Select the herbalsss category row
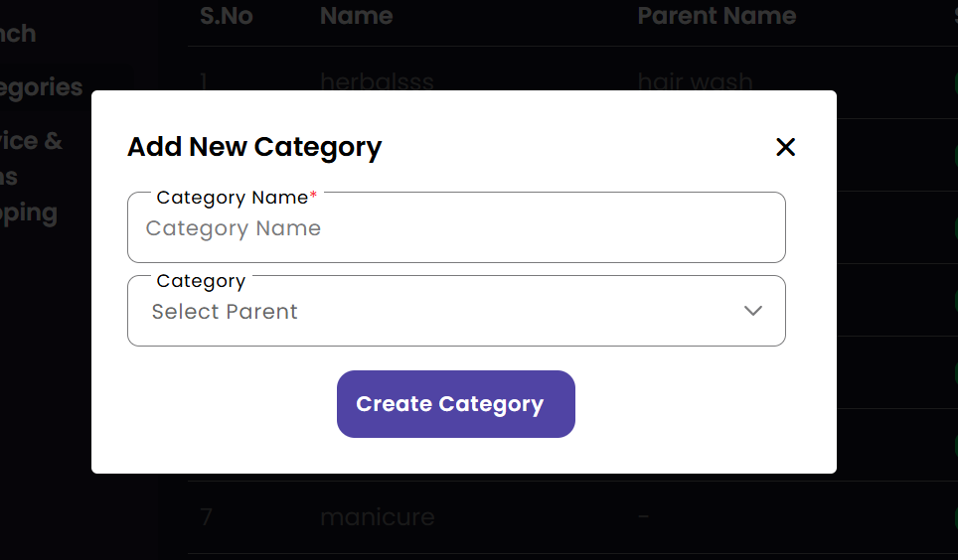This screenshot has width=958, height=560. click(377, 81)
